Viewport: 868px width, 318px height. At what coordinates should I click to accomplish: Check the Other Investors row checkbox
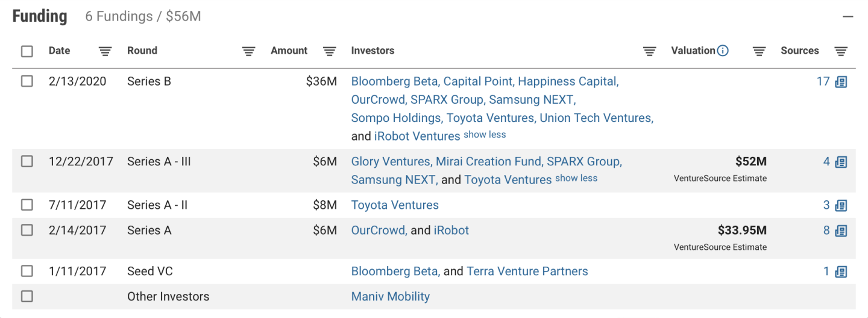[27, 296]
